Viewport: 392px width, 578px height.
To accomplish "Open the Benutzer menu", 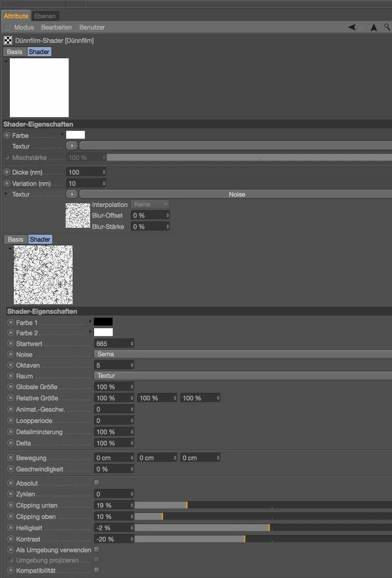I will click(x=92, y=27).
